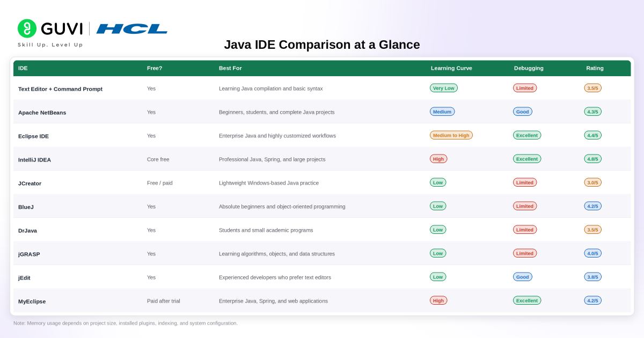Select 'Learning Java compilation and basic syntax'
The height and width of the screenshot is (338, 644).
(x=271, y=89)
